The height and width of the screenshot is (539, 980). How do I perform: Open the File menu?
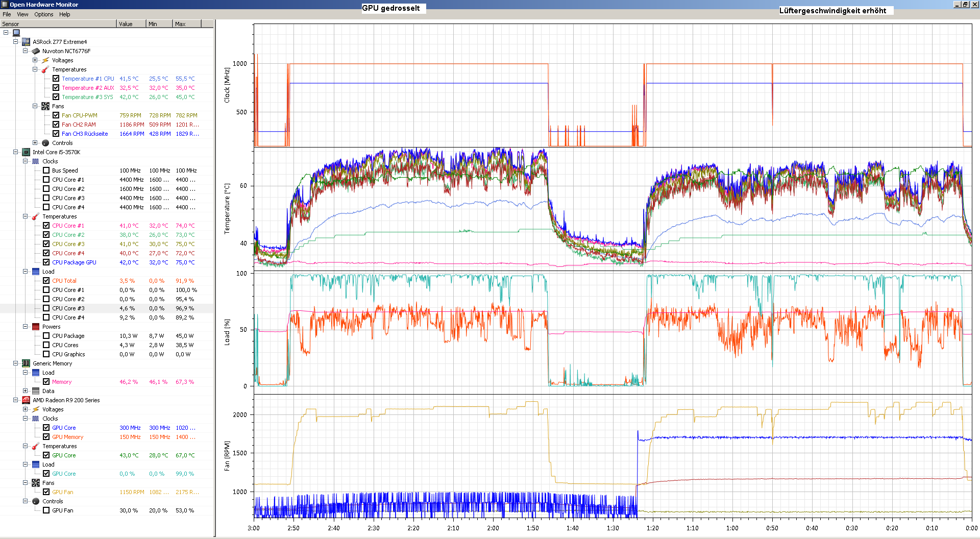tap(7, 14)
